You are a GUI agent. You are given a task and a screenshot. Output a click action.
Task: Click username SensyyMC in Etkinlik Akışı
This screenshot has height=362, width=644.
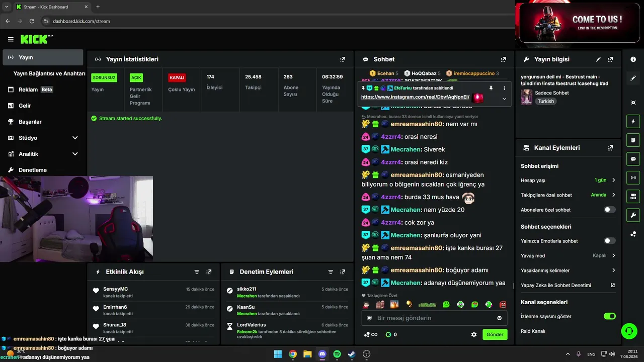pos(116,289)
